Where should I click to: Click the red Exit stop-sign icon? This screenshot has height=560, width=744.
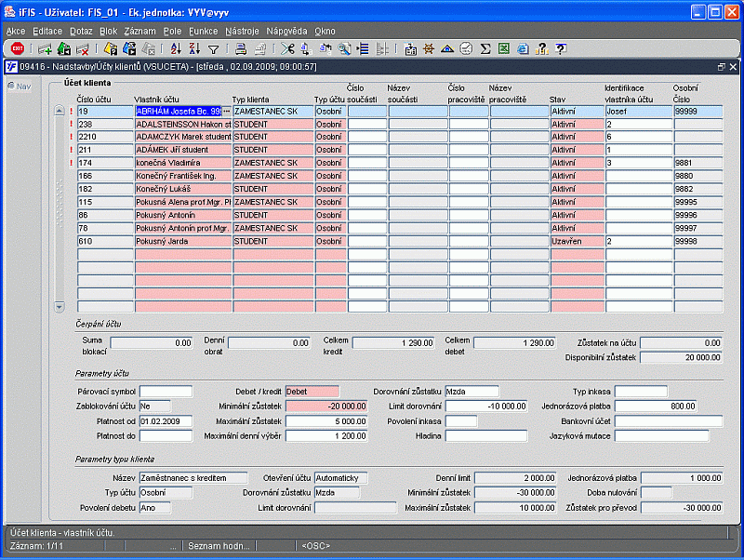(x=18, y=48)
